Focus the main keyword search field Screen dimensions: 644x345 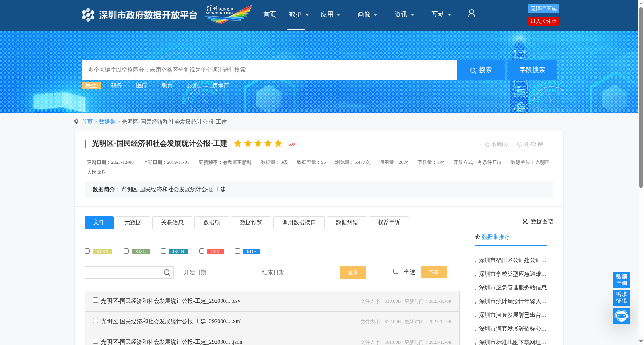[269, 70]
